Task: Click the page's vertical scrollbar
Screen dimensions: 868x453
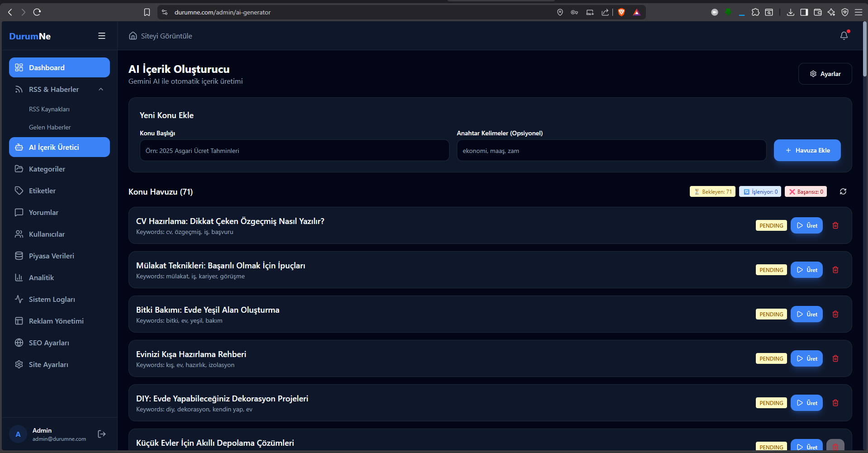Action: coord(865,50)
